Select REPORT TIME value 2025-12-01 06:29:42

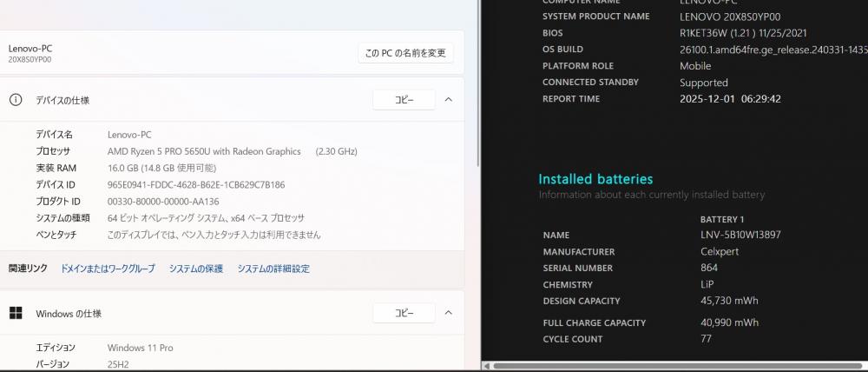(x=730, y=99)
